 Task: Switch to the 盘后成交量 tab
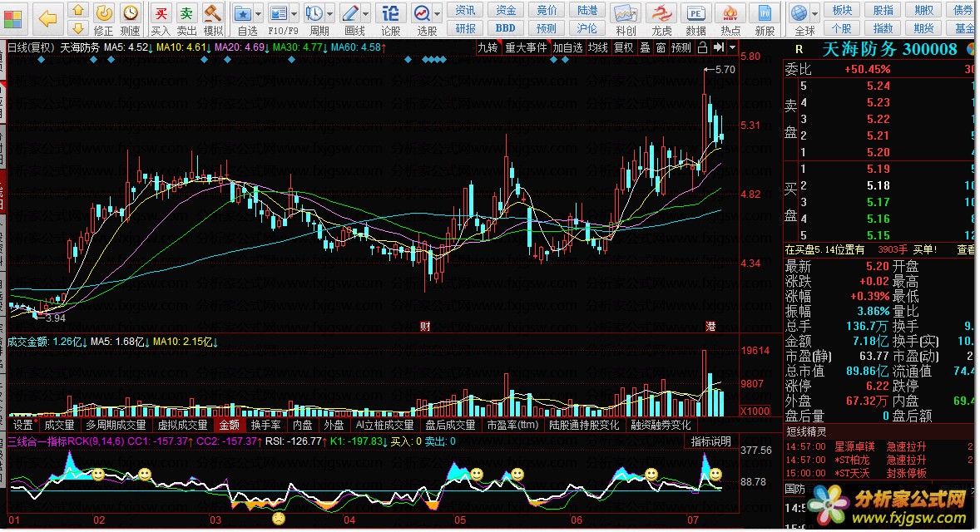point(450,426)
